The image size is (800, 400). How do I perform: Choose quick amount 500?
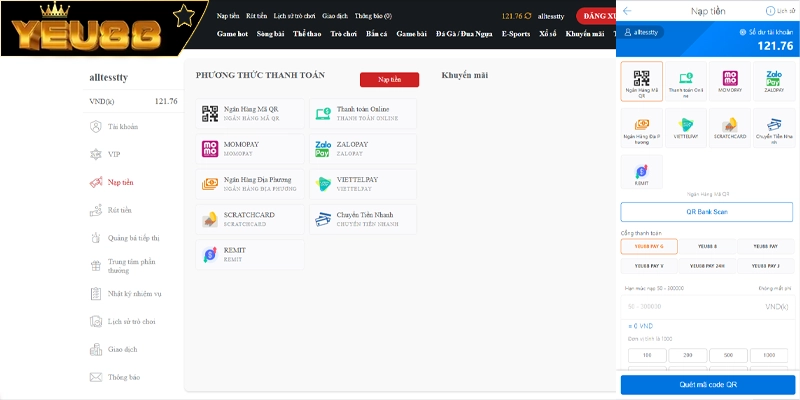pos(728,355)
